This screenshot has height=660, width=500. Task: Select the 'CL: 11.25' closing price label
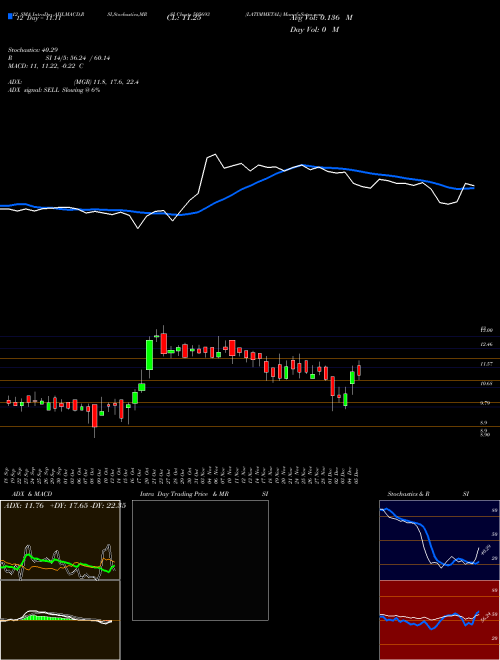tap(184, 17)
